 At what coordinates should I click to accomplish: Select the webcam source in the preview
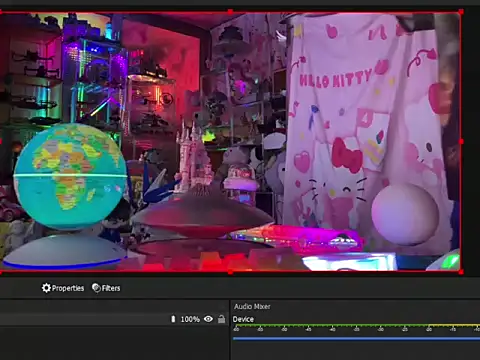coord(230,142)
